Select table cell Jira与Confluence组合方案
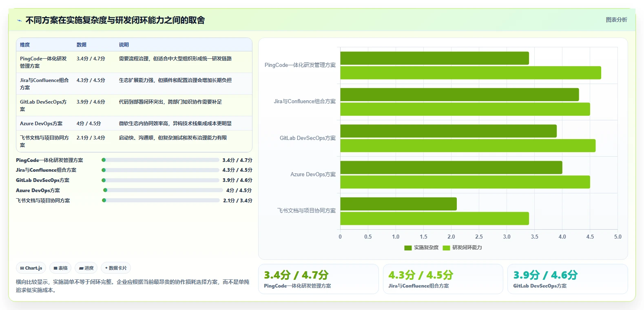The image size is (644, 310). (44, 84)
